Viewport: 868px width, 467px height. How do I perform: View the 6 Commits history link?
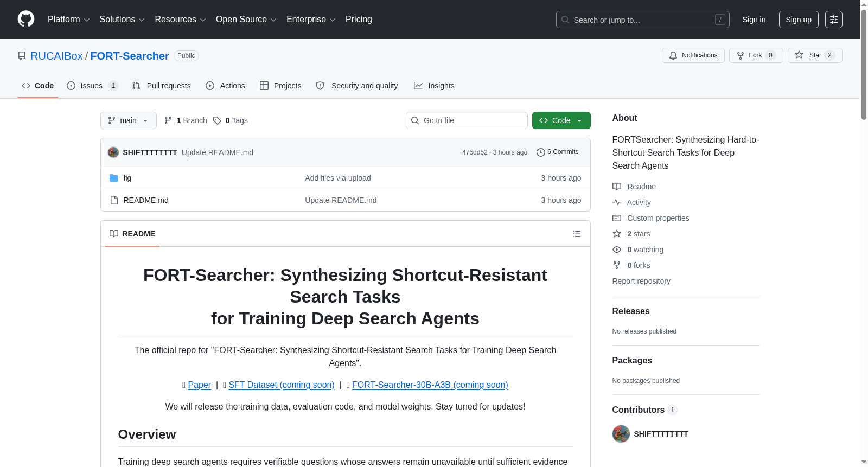[558, 152]
